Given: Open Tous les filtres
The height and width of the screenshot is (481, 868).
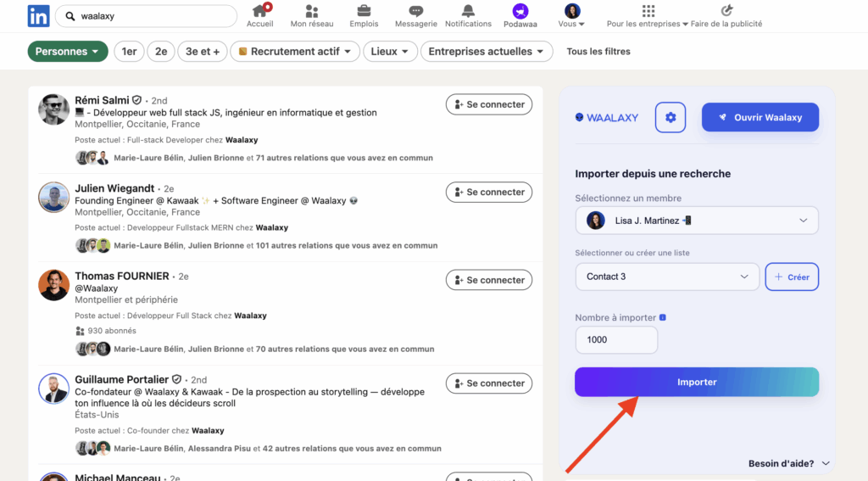Looking at the screenshot, I should coord(598,52).
